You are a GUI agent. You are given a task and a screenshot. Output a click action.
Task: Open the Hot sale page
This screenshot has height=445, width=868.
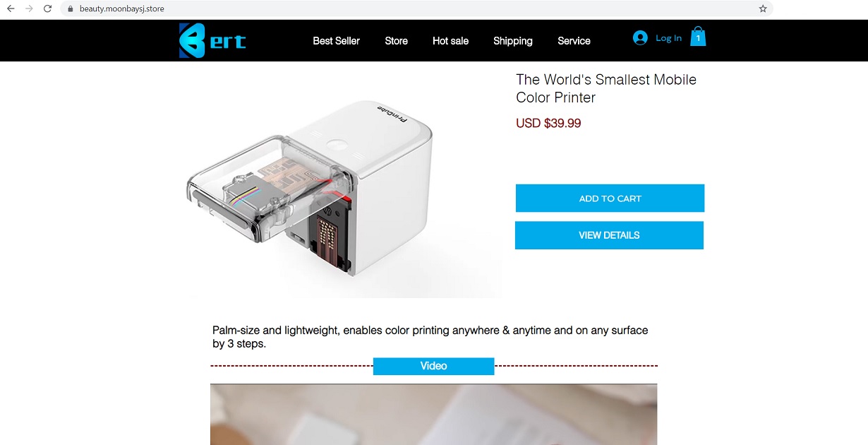click(450, 41)
